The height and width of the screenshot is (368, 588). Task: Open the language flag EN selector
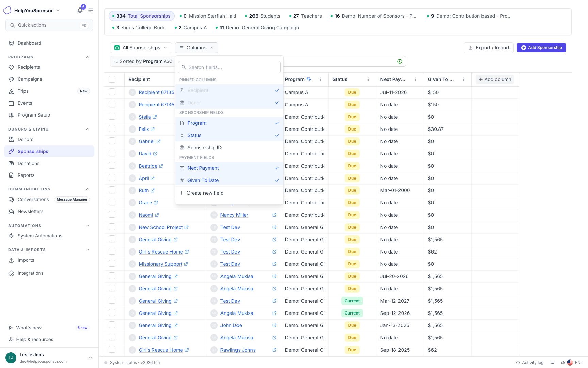coord(574,363)
